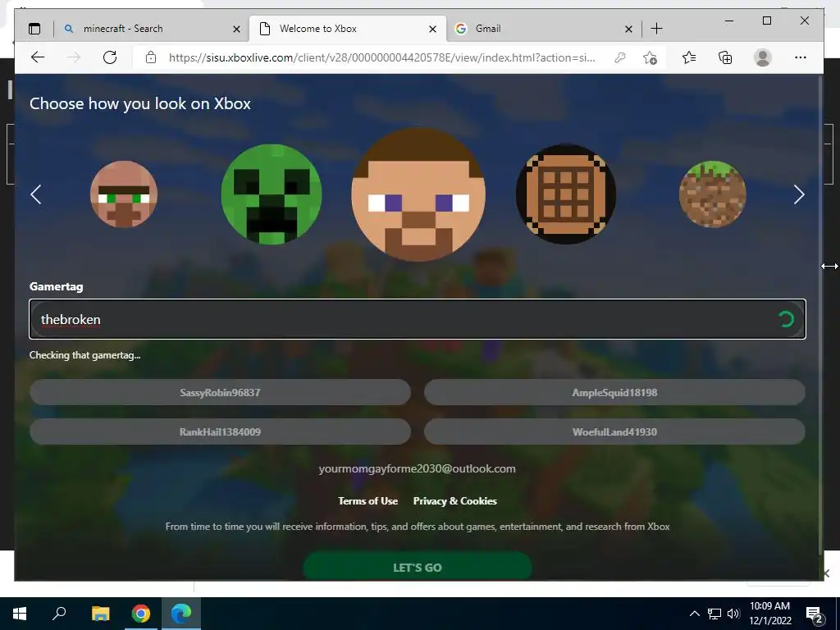The height and width of the screenshot is (630, 840).
Task: Launch Google Chrome from taskbar
Action: 141,614
